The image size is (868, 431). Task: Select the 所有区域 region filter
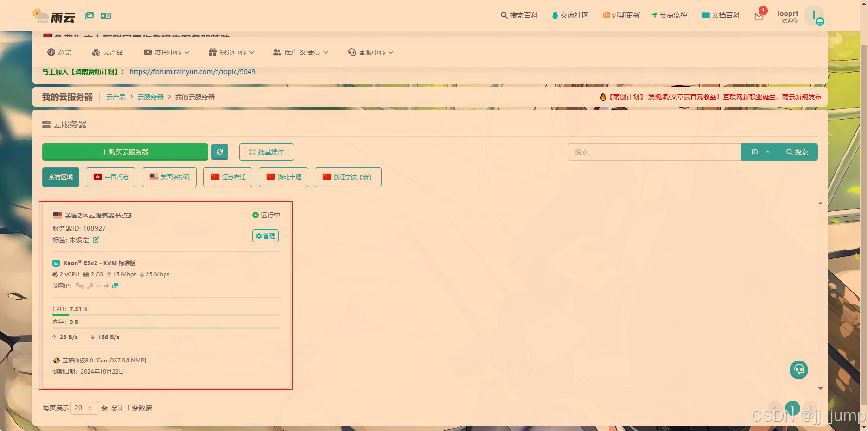[60, 177]
